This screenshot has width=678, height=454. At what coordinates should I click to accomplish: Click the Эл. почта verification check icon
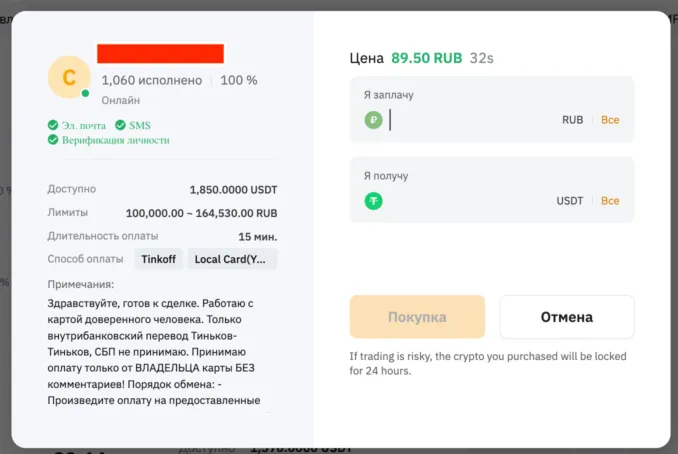[x=53, y=125]
